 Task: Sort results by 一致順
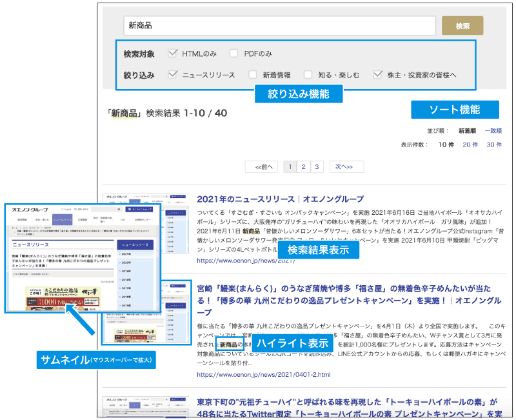tap(493, 131)
